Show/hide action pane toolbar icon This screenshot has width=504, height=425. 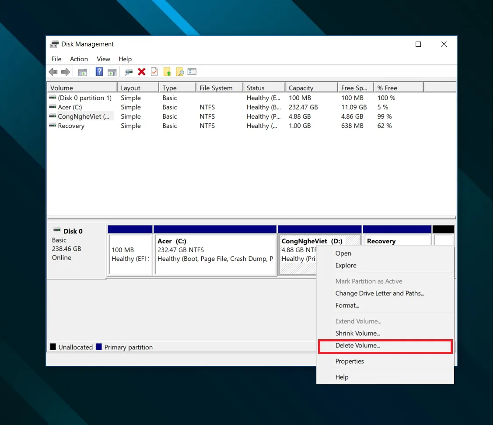[112, 72]
